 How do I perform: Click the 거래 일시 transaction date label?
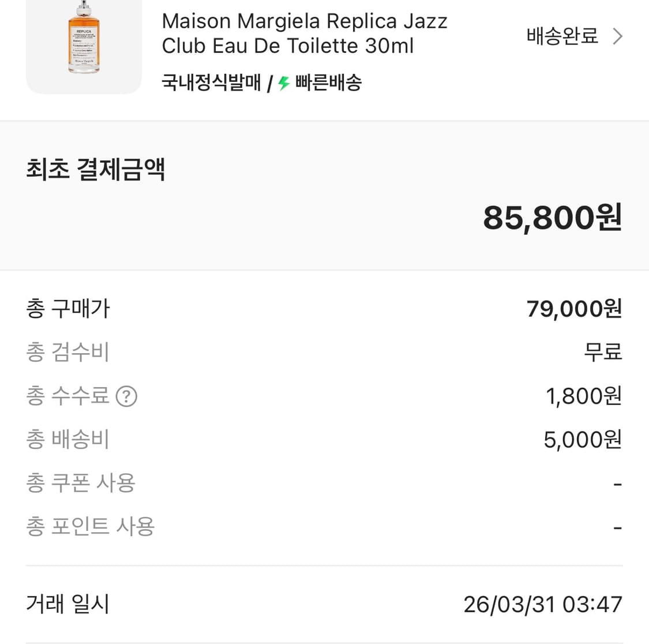pos(67,604)
